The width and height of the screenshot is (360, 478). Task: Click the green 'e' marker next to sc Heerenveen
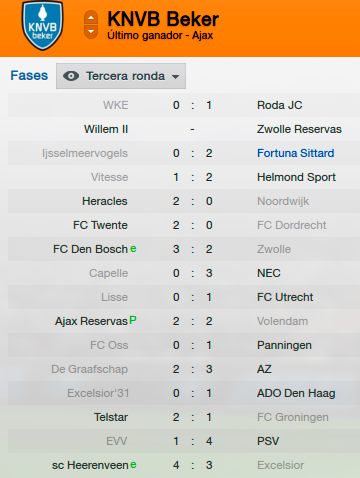click(x=133, y=464)
